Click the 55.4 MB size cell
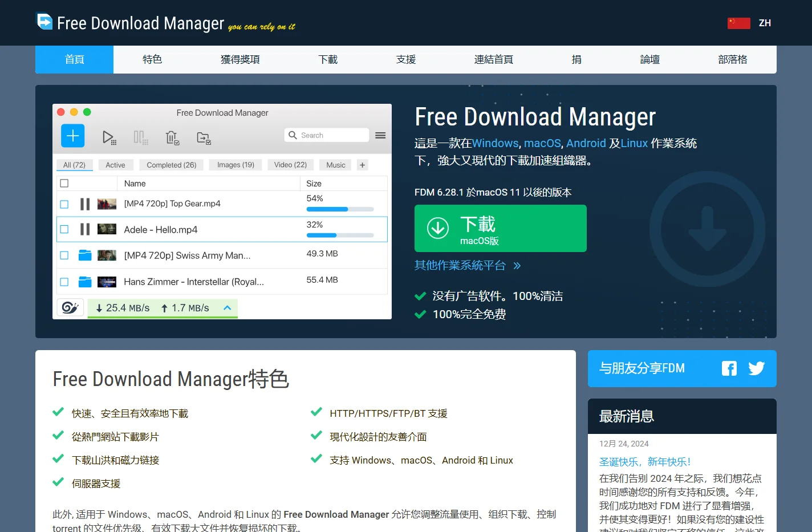This screenshot has width=812, height=532. (322, 280)
